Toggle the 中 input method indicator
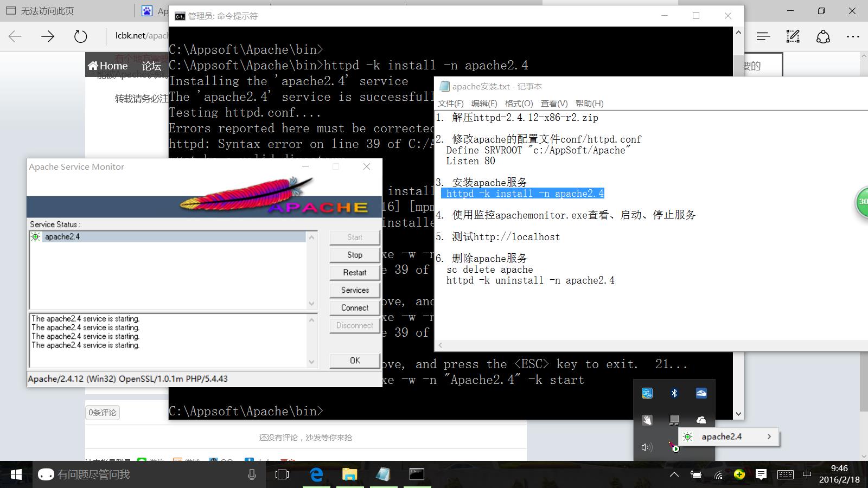Image resolution: width=868 pixels, height=488 pixels. click(807, 474)
